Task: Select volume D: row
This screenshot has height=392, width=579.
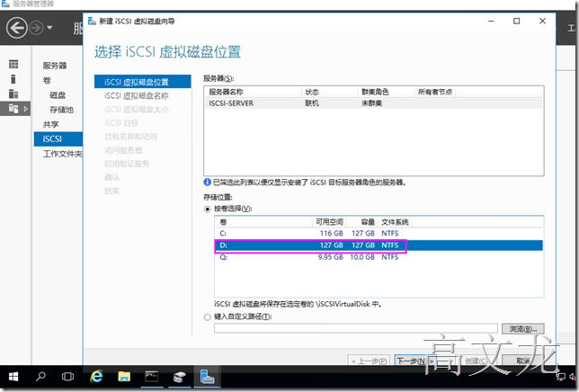Action: coord(379,245)
